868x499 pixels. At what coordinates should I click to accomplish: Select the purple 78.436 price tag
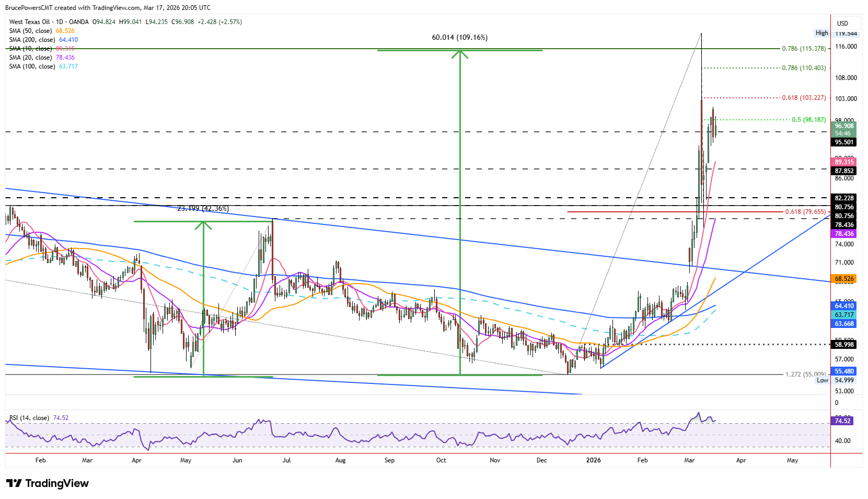[x=843, y=234]
